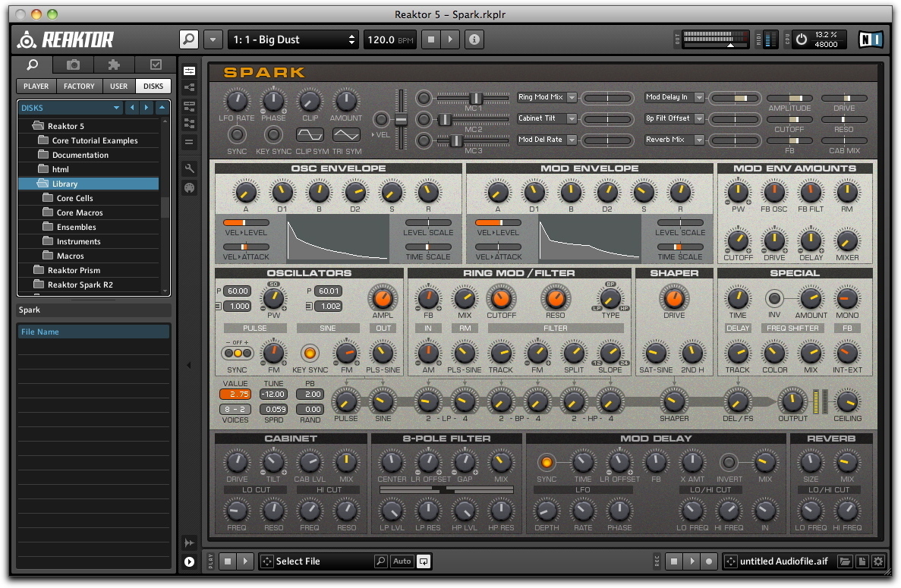Select the browser search magnifier tab
The width and height of the screenshot is (901, 588).
(33, 65)
